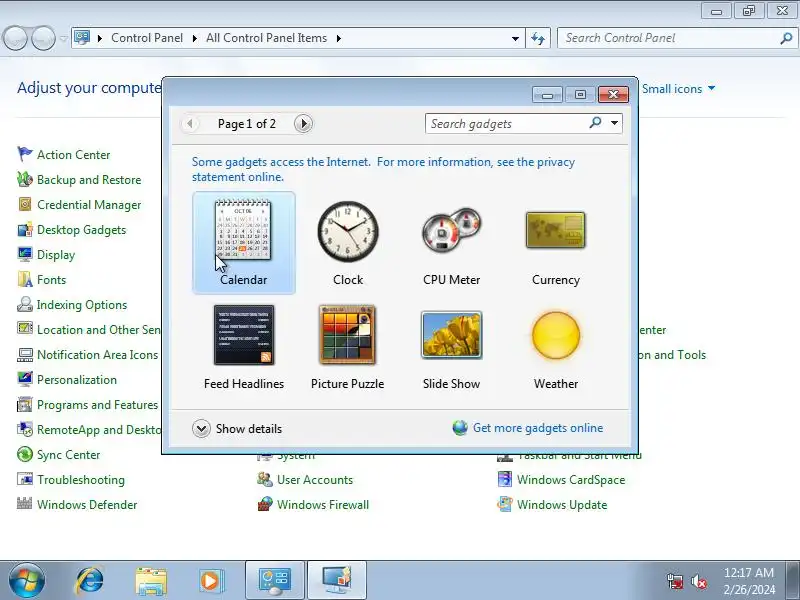Click the Desktop Gadgets taskbar button

click(x=337, y=580)
